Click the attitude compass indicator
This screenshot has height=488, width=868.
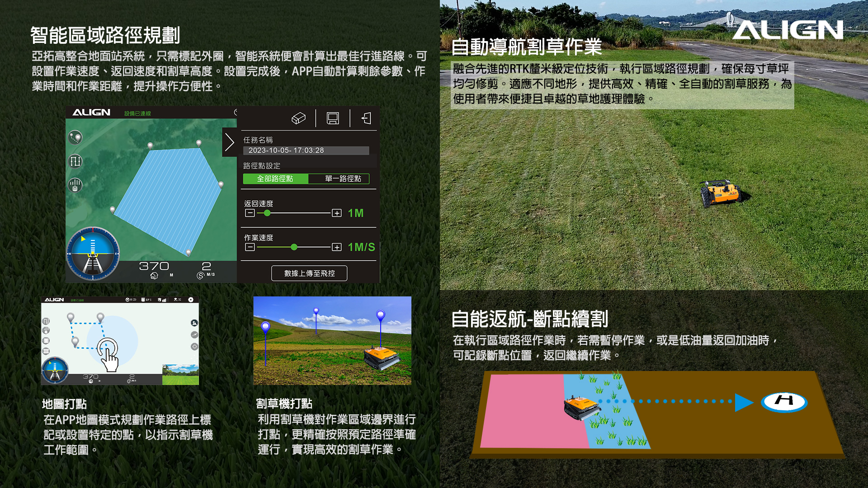tap(93, 253)
